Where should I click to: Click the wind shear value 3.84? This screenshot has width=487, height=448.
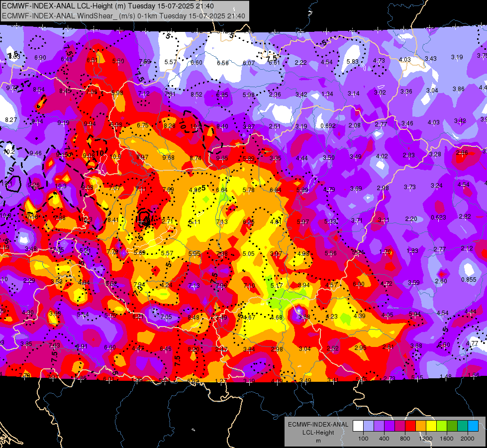pyautogui.click(x=249, y=349)
